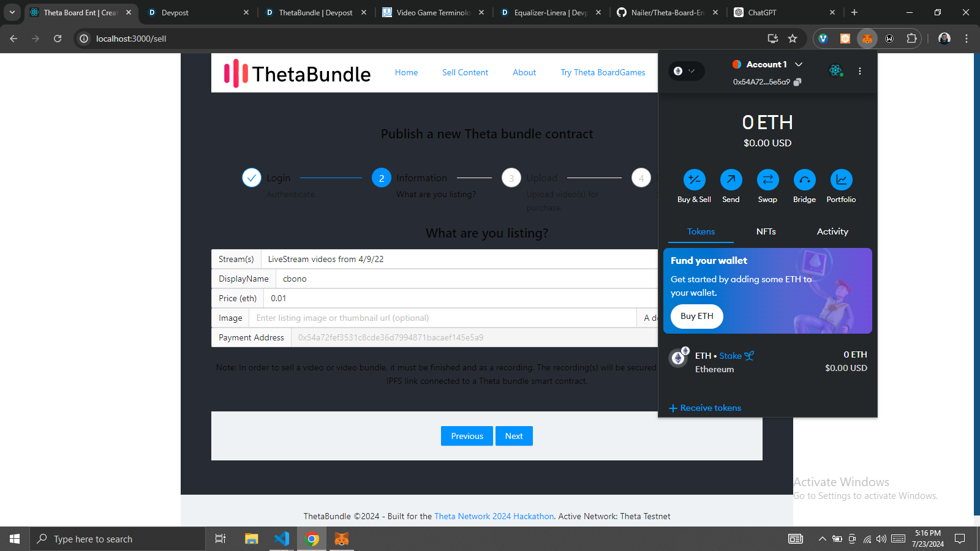Go back to the previous page
This screenshot has width=980, height=551.
coord(13,39)
